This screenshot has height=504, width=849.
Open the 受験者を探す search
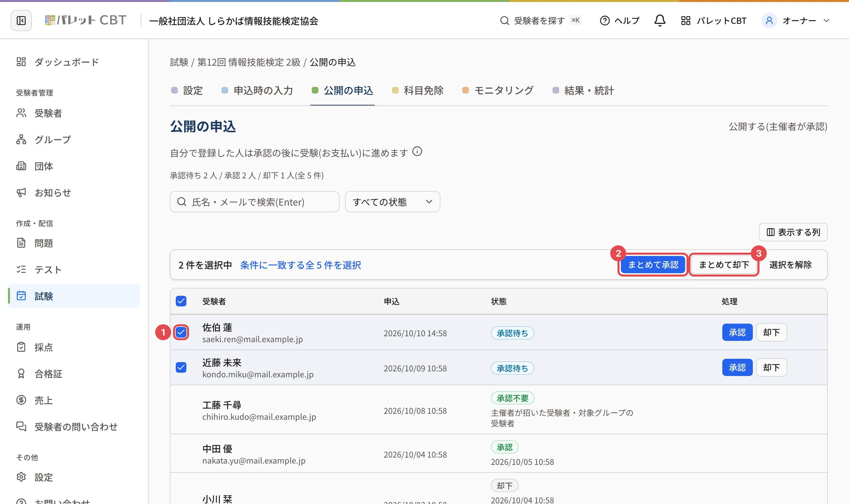pyautogui.click(x=541, y=21)
